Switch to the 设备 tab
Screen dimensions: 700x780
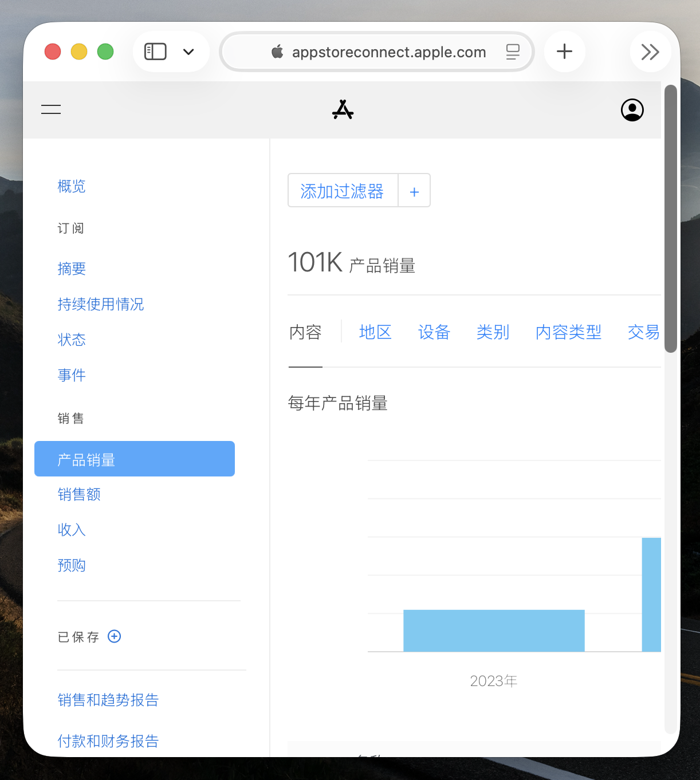pos(434,332)
